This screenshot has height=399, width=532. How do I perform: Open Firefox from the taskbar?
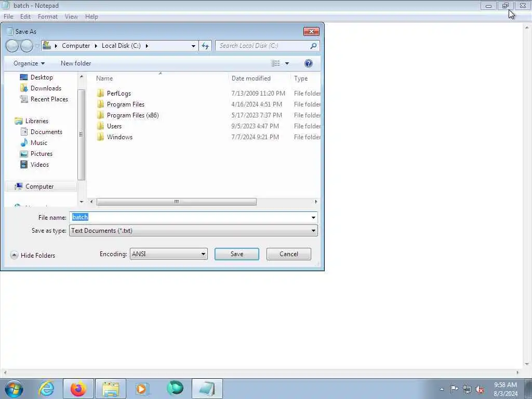click(78, 389)
